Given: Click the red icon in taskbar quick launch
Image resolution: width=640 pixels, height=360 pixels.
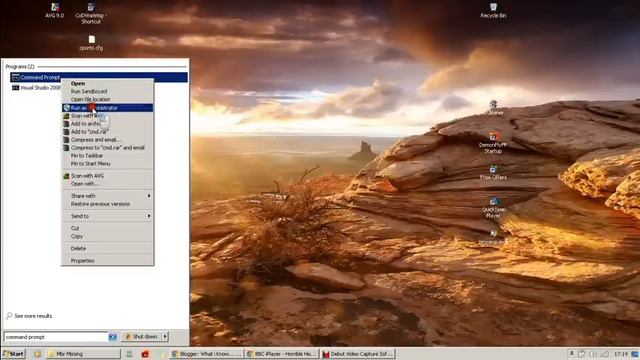Looking at the screenshot, I should pos(145,354).
